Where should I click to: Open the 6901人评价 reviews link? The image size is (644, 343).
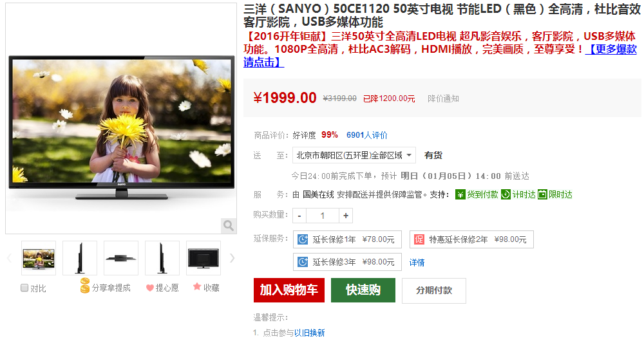(x=367, y=135)
